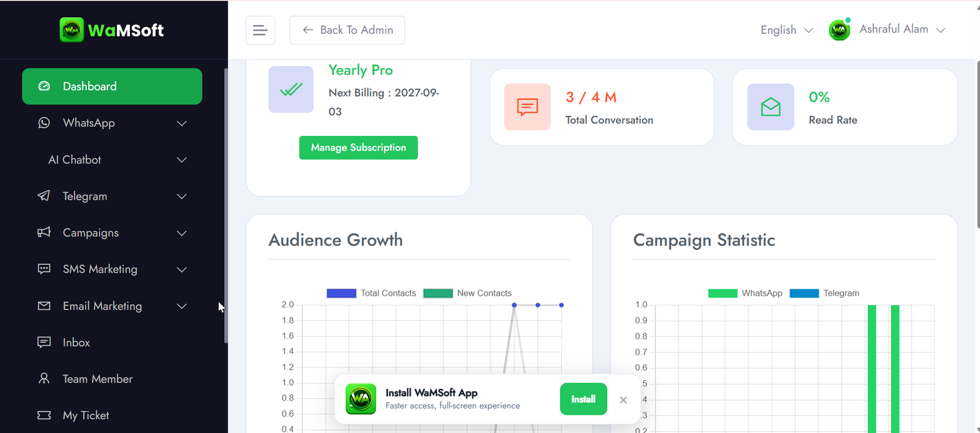Expand the AI Chatbot submenu chevron

click(x=182, y=160)
